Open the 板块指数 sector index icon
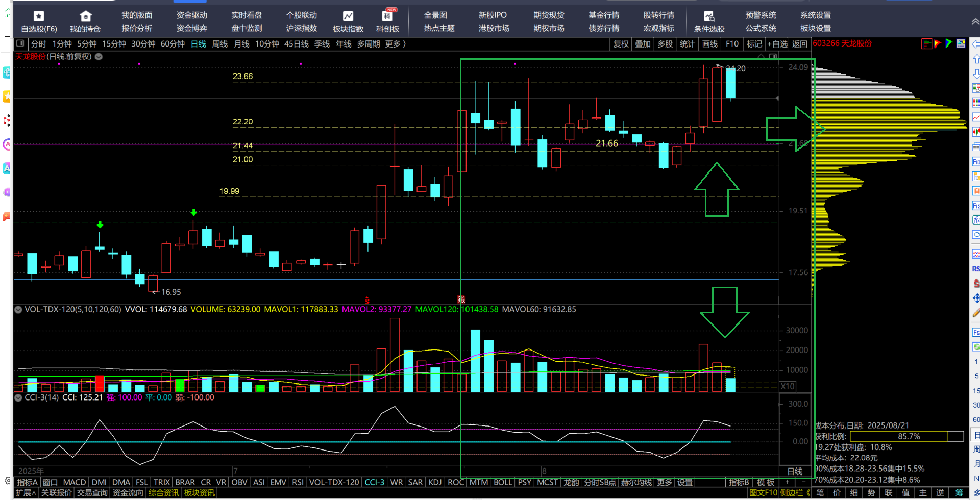 tap(348, 16)
